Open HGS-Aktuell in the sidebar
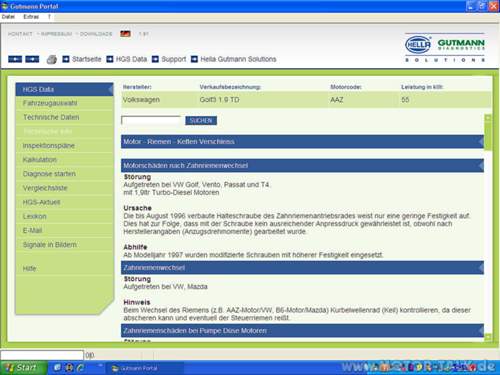The image size is (500, 375). pos(64,202)
